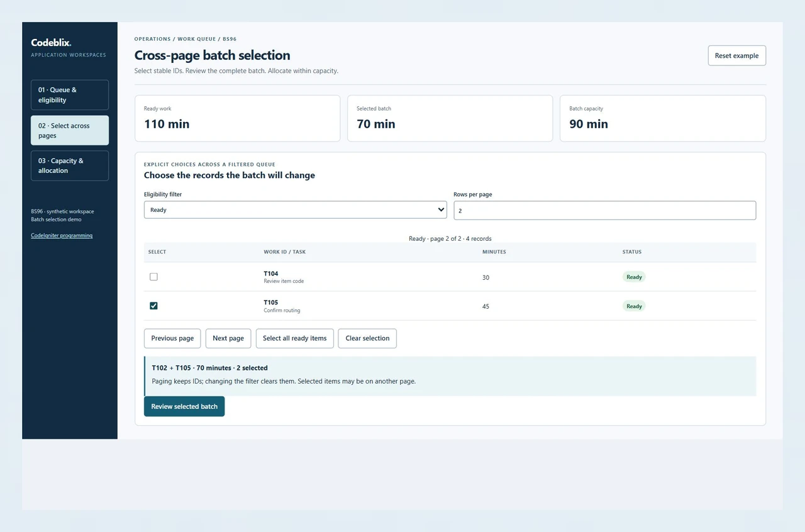Screen dimensions: 805x532
Task: Go to 03 · Capacity & allocation
Action: 70,165
